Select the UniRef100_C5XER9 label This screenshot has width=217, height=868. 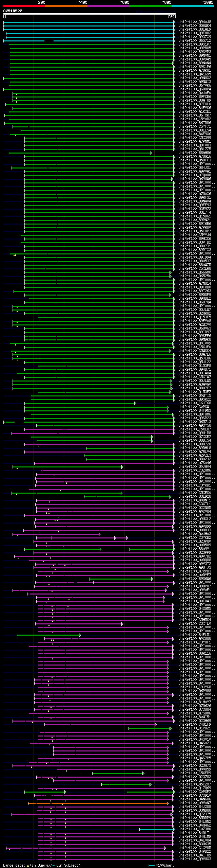click(x=195, y=773)
